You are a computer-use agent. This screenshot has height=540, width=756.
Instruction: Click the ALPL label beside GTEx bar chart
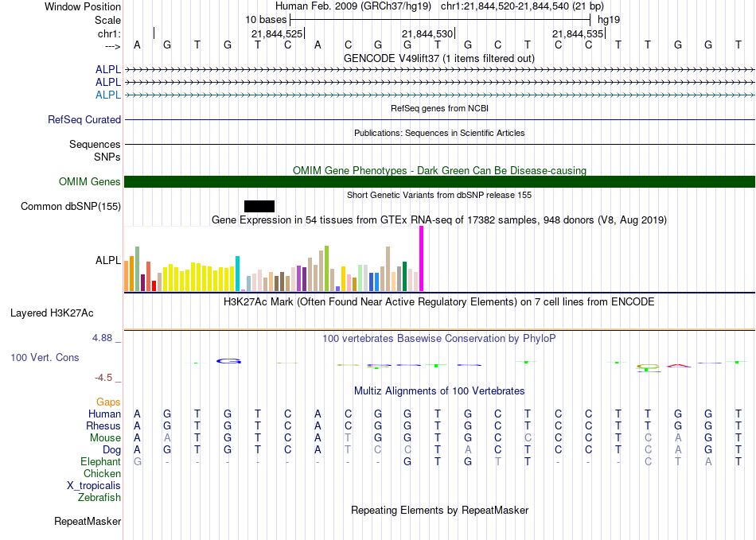pos(108,260)
